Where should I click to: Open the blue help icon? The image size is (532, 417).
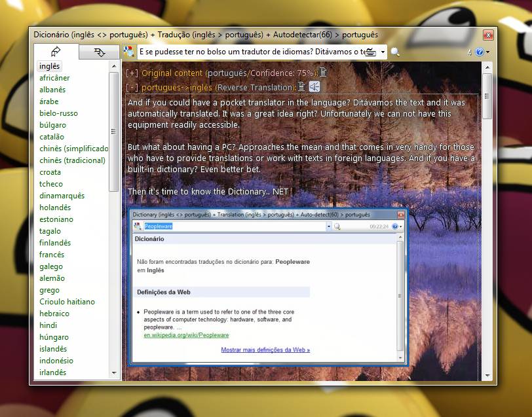click(x=480, y=52)
